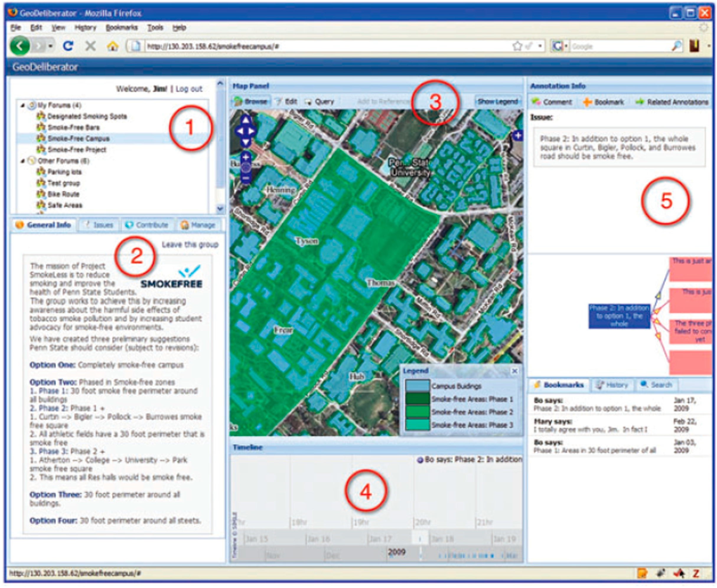The image size is (717, 588).
Task: Collapse the My Forums tree node
Action: 23,105
